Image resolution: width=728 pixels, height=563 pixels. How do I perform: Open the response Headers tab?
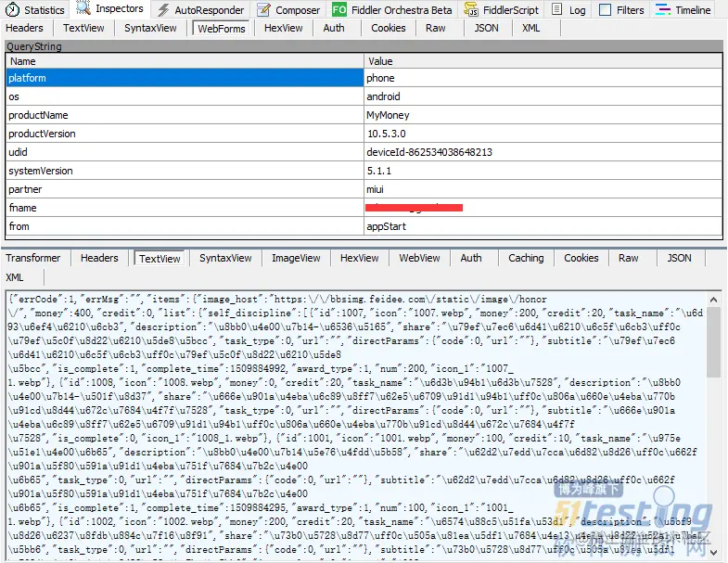pos(99,258)
